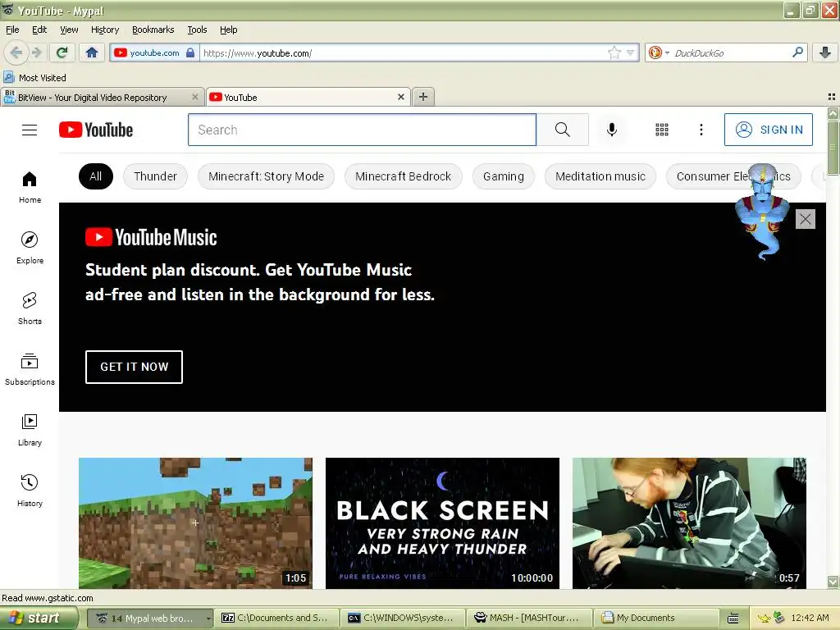Switch to the BitView tab
This screenshot has width=840, height=630.
click(x=102, y=97)
